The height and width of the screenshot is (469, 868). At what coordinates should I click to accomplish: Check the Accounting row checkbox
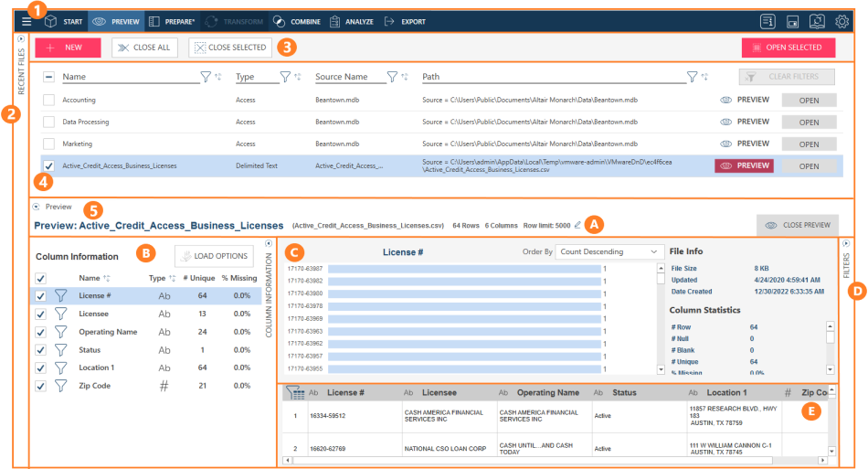click(48, 100)
